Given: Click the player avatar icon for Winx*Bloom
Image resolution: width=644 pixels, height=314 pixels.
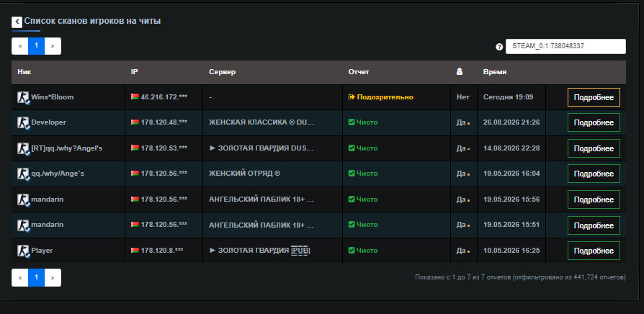Looking at the screenshot, I should point(23,97).
